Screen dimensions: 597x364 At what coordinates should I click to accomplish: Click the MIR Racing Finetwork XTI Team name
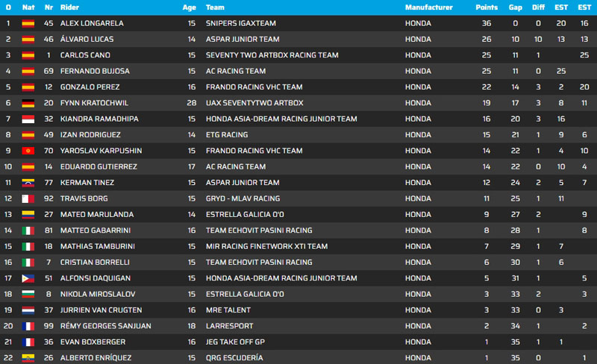point(266,246)
